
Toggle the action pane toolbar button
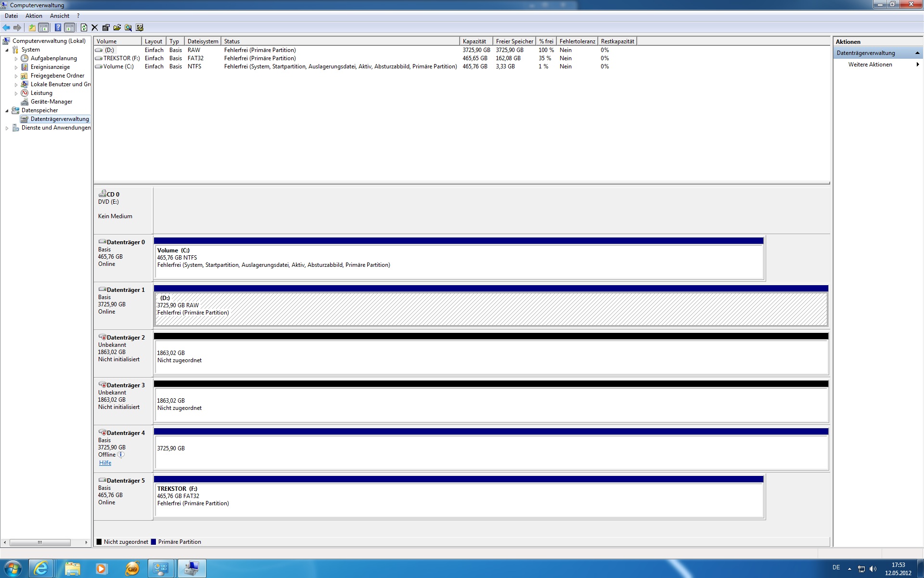70,27
